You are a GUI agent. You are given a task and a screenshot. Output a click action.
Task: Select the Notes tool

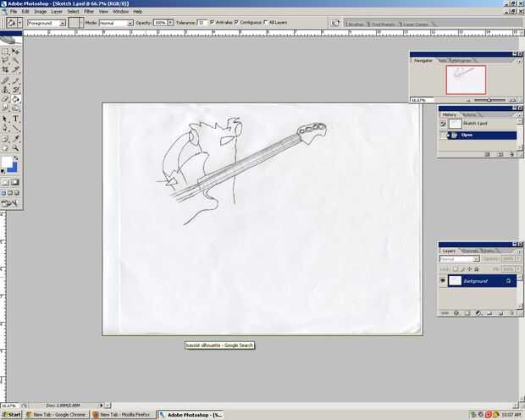pos(5,139)
